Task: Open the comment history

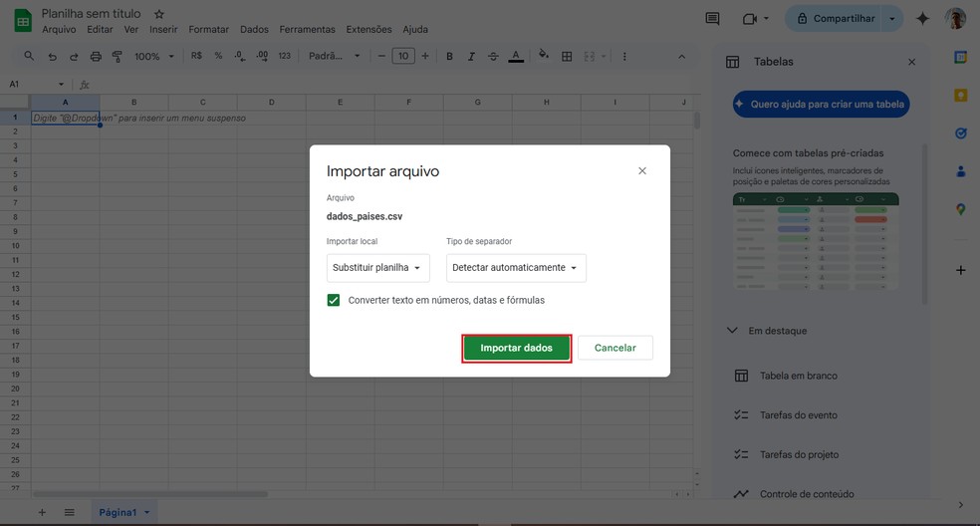Action: point(712,18)
